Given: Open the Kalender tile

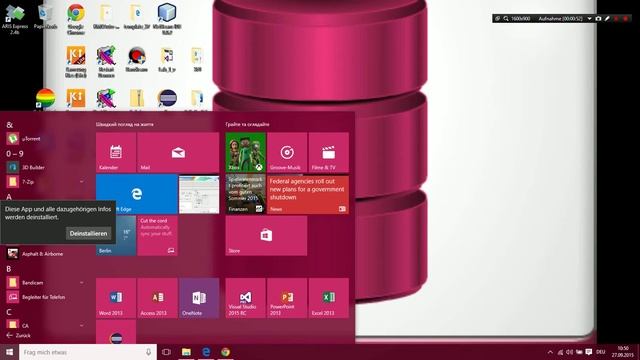Looking at the screenshot, I should pos(116,152).
